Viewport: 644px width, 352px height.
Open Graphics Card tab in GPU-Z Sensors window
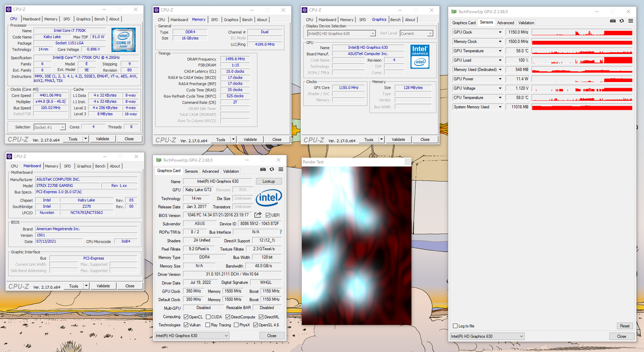464,23
